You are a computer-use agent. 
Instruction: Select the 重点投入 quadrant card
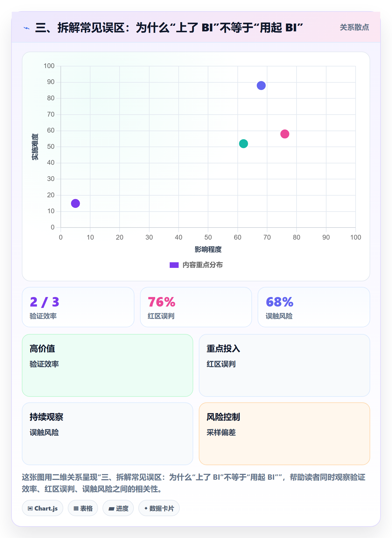point(284,365)
